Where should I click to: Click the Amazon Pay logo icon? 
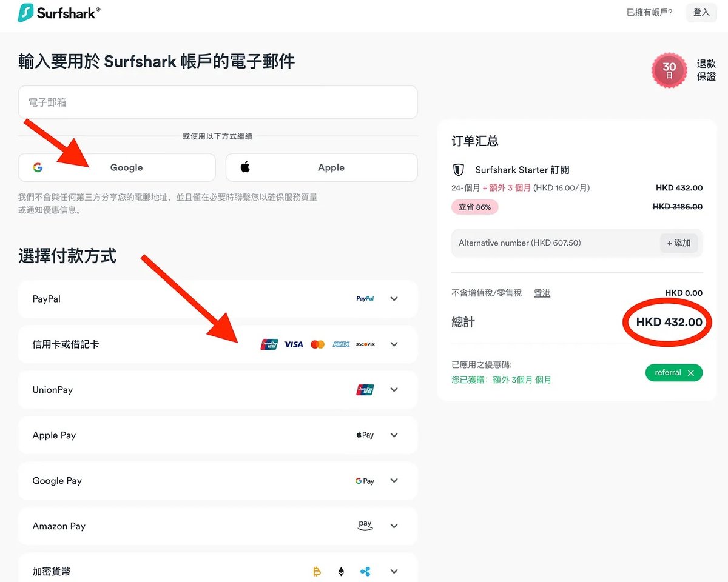(365, 526)
